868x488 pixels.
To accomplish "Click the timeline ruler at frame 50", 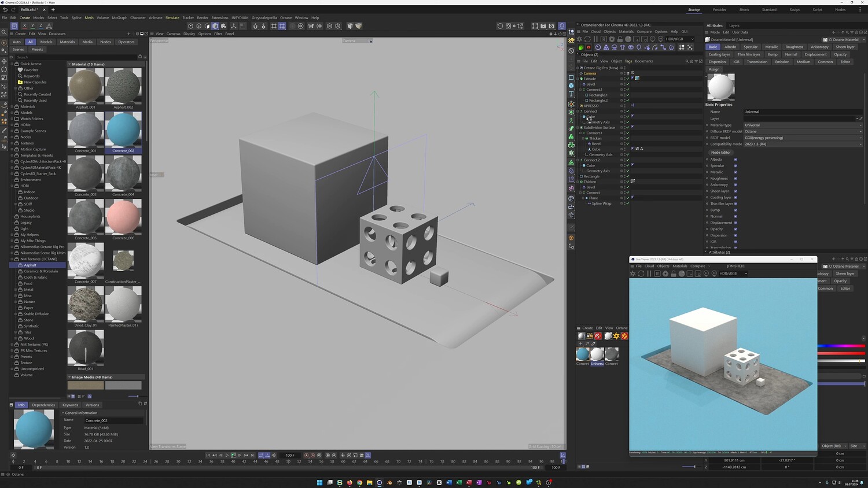I will [288, 461].
